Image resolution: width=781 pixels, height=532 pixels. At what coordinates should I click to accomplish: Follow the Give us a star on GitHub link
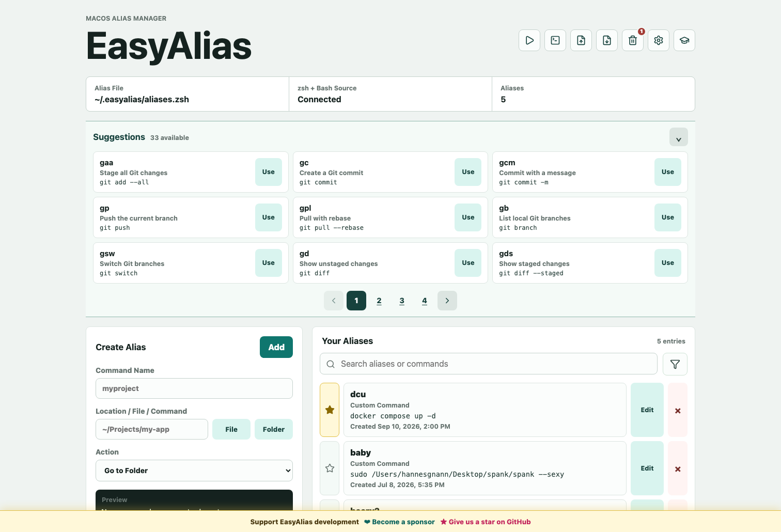point(486,522)
